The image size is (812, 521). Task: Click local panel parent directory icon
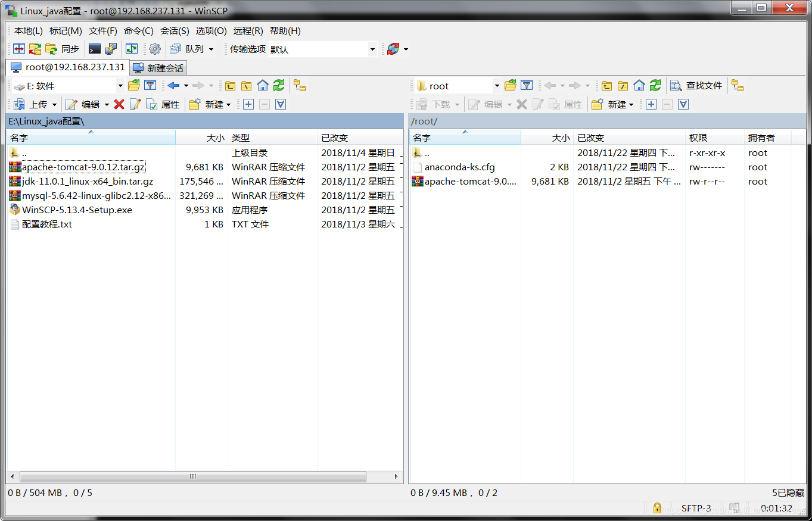pyautogui.click(x=230, y=86)
